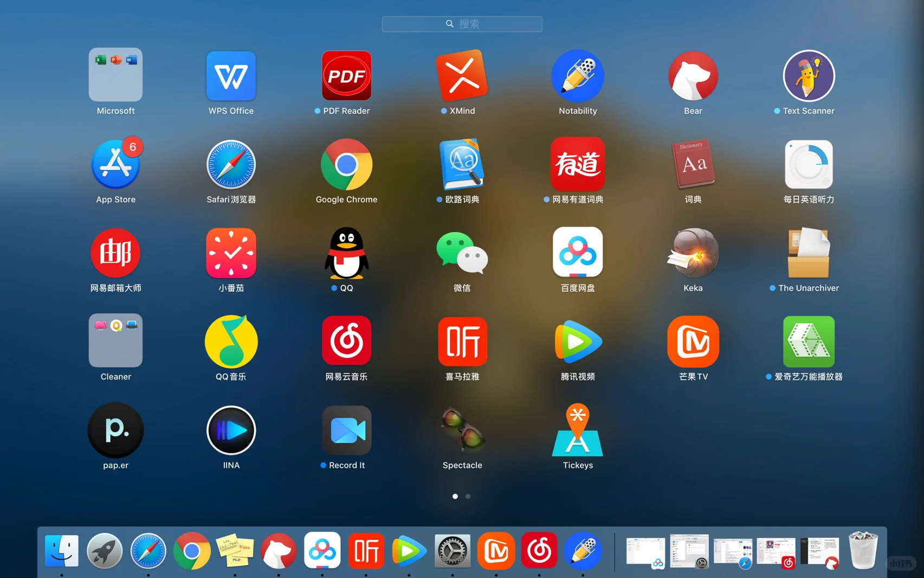Open Notability in the Launchpad grid
Image resolution: width=924 pixels, height=578 pixels.
tap(578, 75)
